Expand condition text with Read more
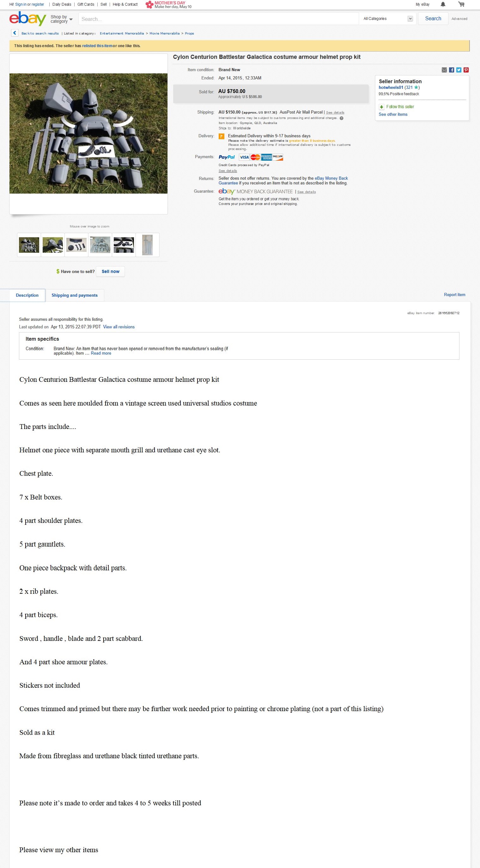Image resolution: width=480 pixels, height=868 pixels. (x=101, y=353)
